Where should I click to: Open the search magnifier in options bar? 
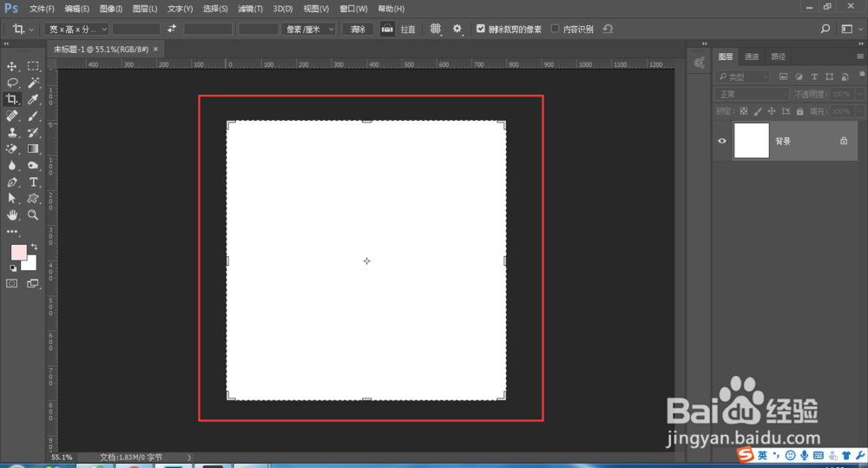point(825,29)
